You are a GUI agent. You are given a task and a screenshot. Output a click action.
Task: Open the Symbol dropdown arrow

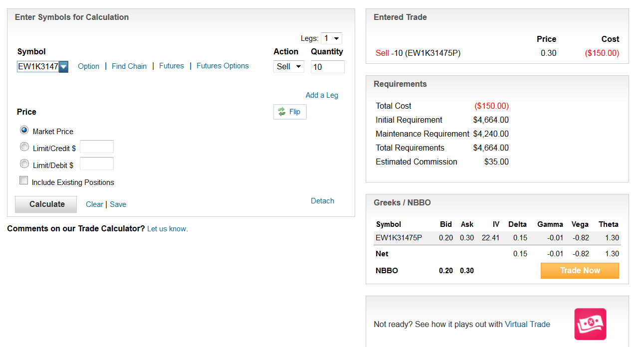63,66
